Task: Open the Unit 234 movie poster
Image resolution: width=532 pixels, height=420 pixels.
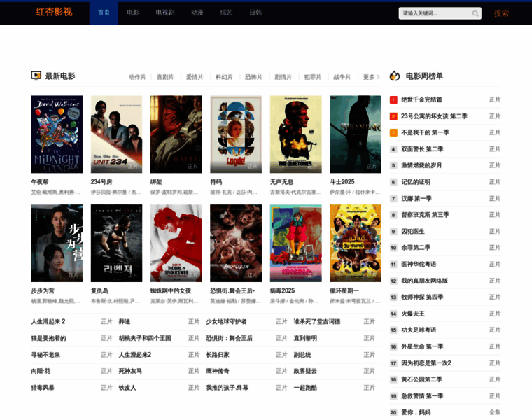Action: coord(116,134)
